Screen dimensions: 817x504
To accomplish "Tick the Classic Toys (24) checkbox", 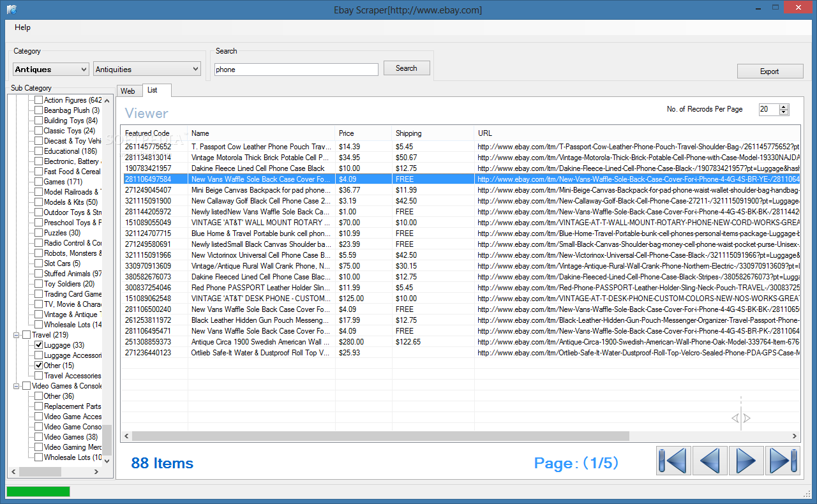I will (39, 131).
